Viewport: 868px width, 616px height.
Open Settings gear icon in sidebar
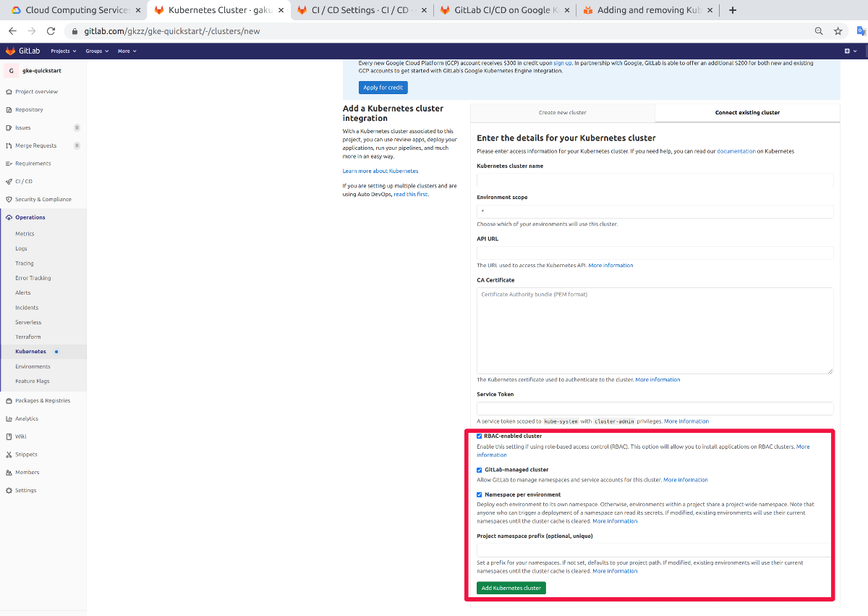[x=9, y=490]
